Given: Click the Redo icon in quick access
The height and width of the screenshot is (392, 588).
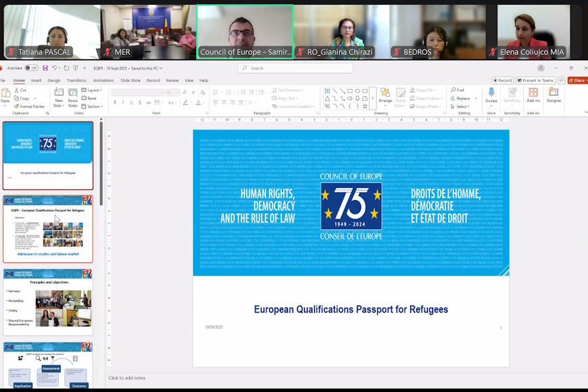Looking at the screenshot, I should click(x=66, y=68).
